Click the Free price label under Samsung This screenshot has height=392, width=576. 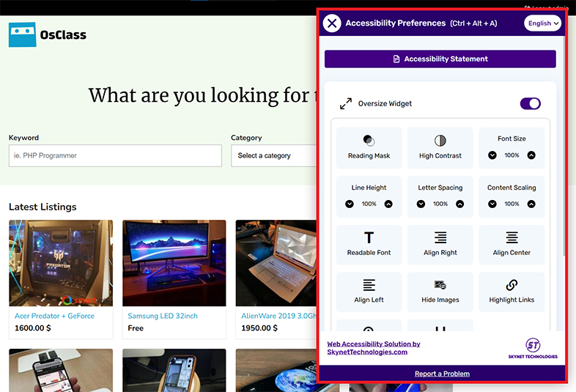(136, 328)
